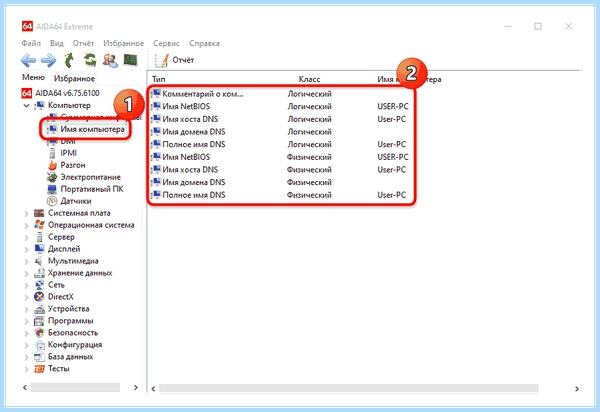The image size is (600, 412).
Task: Expand the Сеть node
Action: (x=26, y=285)
